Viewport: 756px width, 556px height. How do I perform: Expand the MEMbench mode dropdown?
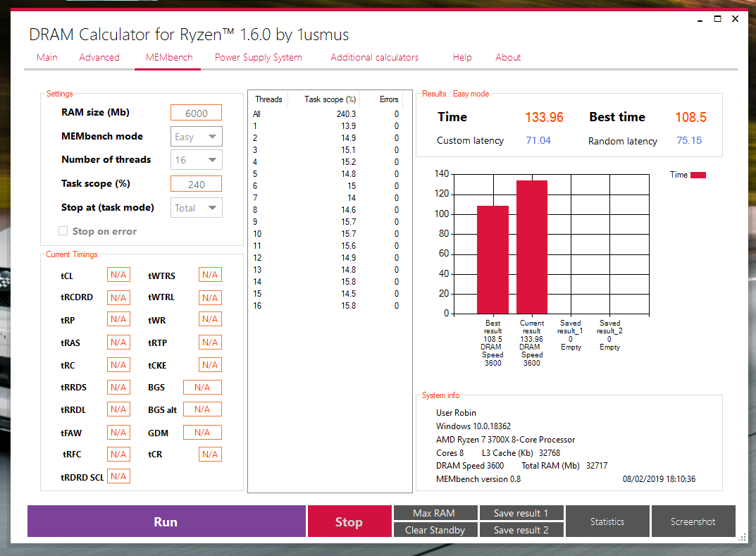pyautogui.click(x=197, y=137)
